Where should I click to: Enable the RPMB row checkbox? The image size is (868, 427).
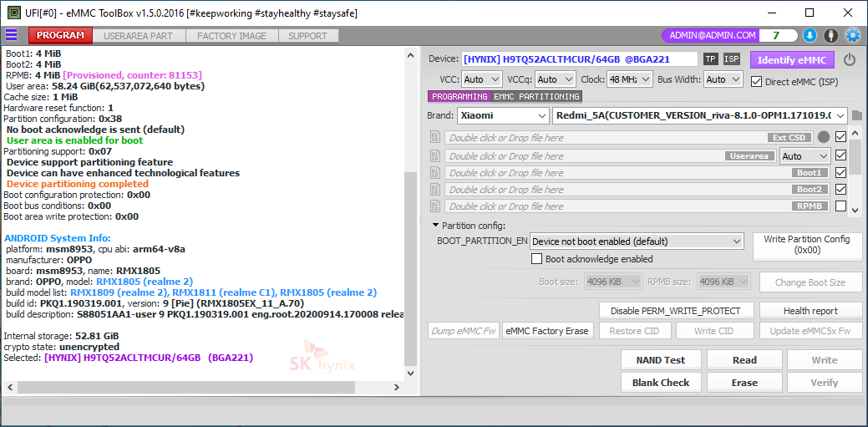(840, 206)
